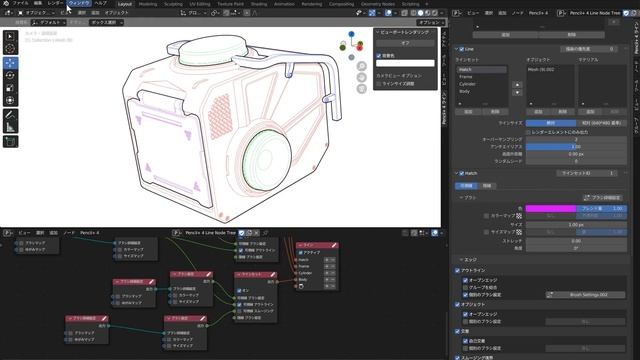Adjust the アンチエイリアス slider
Screen dimensions: 640x360
[576, 147]
